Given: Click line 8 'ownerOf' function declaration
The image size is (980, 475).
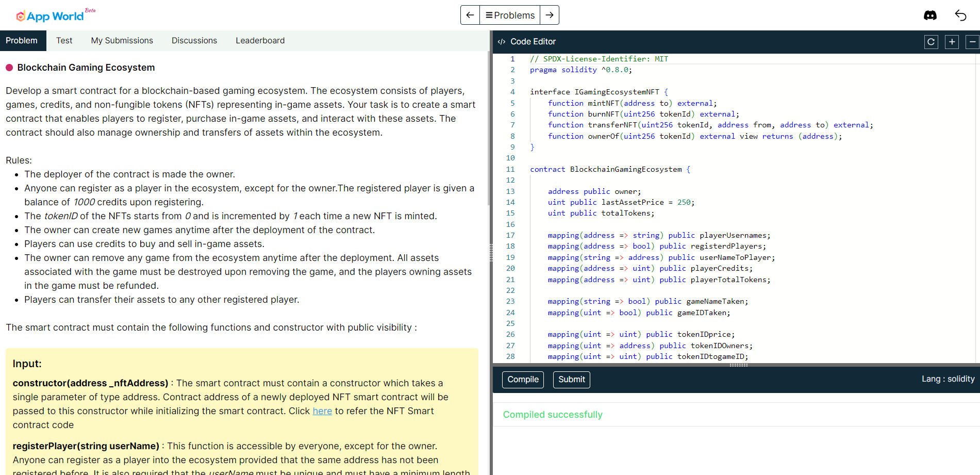Looking at the screenshot, I should (695, 136).
